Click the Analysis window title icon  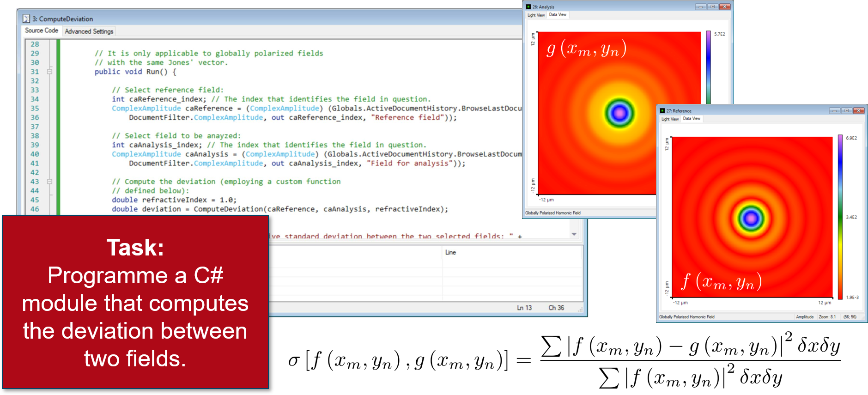click(x=528, y=7)
